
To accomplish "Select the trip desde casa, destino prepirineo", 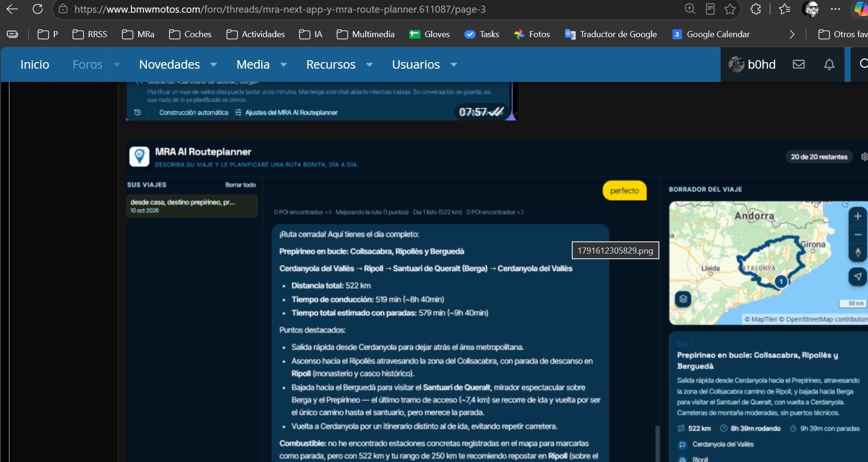I will point(192,206).
